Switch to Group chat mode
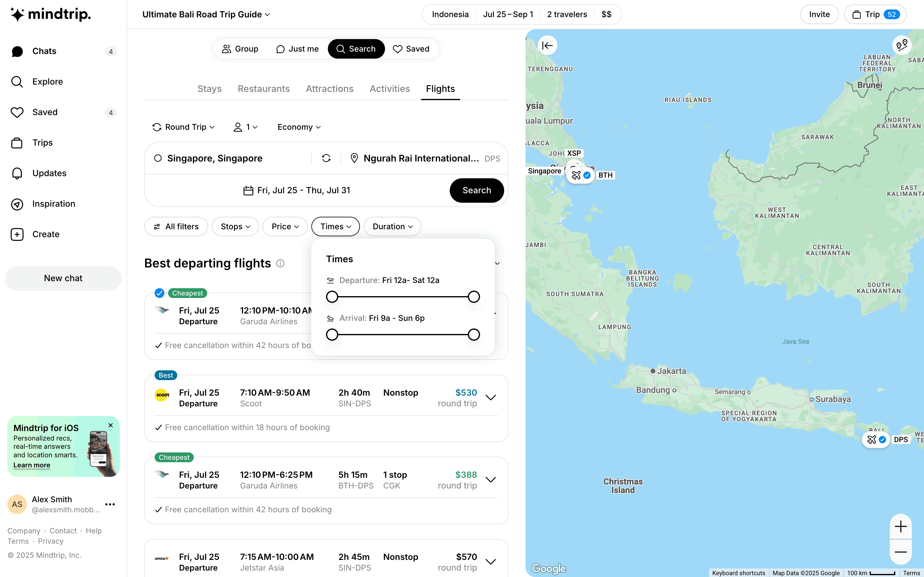Screen dimensions: 924x577 click(x=240, y=49)
